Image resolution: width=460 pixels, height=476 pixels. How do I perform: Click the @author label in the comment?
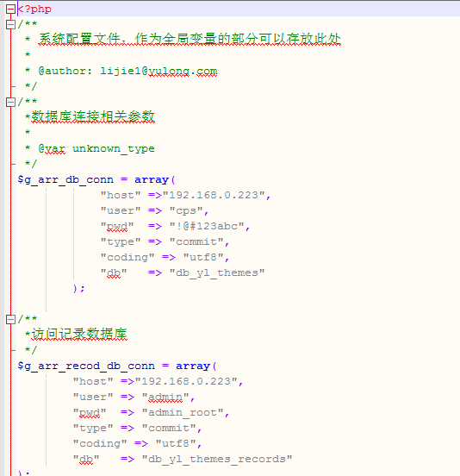(65, 71)
